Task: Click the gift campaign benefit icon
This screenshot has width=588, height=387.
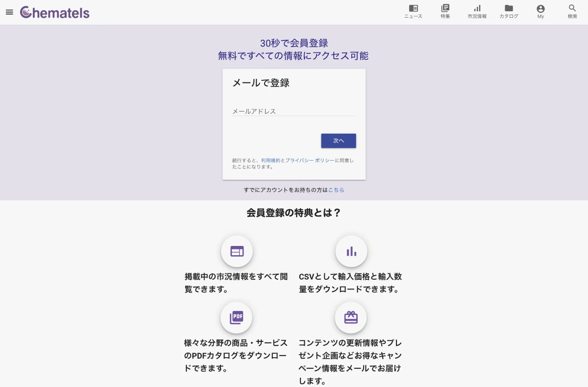Action: click(x=351, y=317)
